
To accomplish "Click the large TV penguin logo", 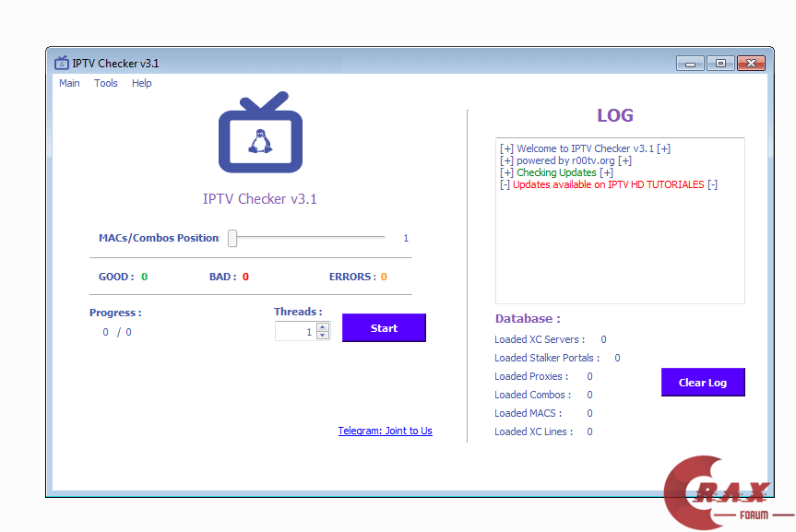I will pos(260,133).
